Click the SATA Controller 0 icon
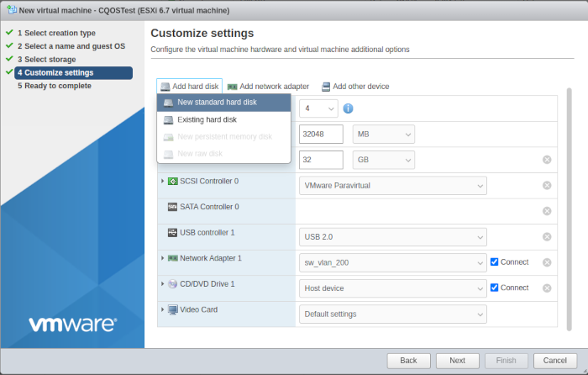This screenshot has height=375, width=588. (x=172, y=207)
